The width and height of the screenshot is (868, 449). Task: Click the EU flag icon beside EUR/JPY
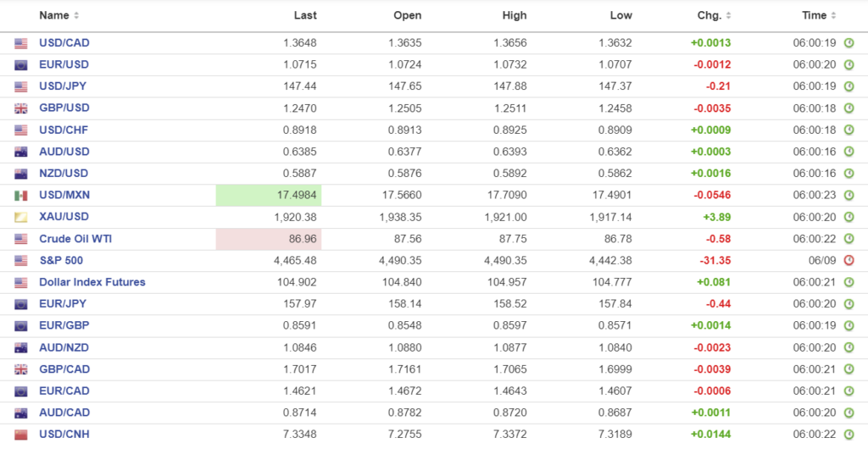pyautogui.click(x=21, y=304)
